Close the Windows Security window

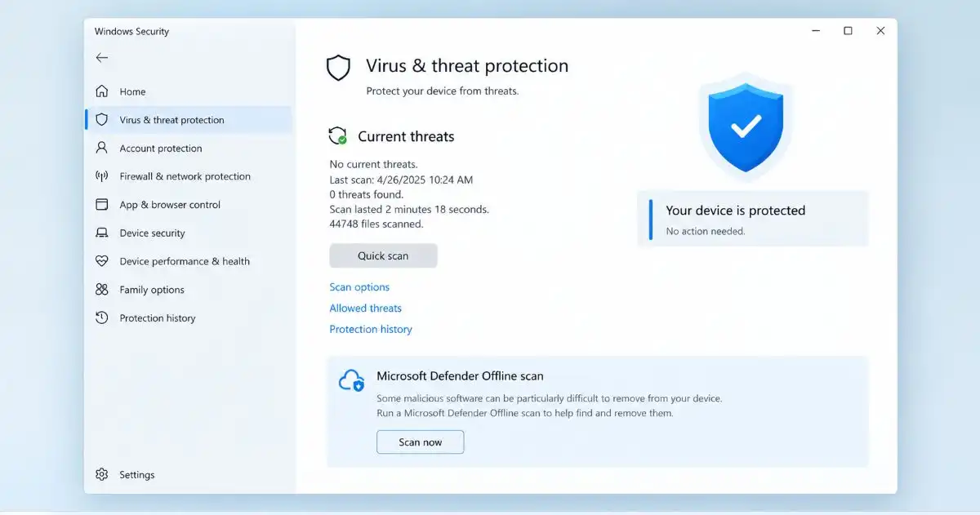coord(880,31)
